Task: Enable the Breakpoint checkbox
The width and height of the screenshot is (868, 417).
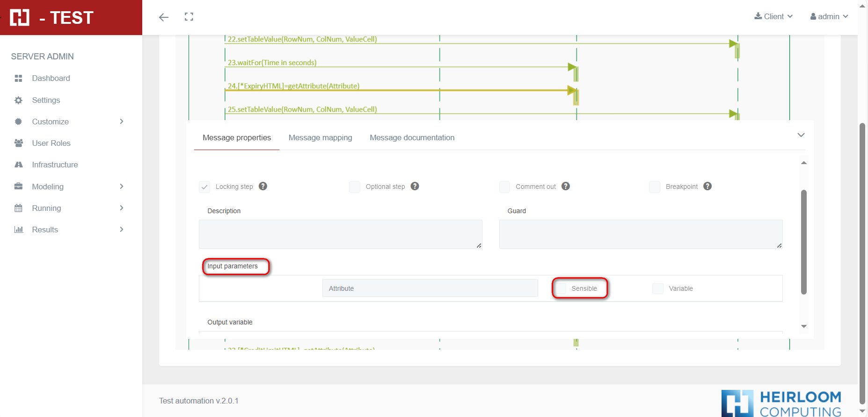Action: (x=655, y=187)
